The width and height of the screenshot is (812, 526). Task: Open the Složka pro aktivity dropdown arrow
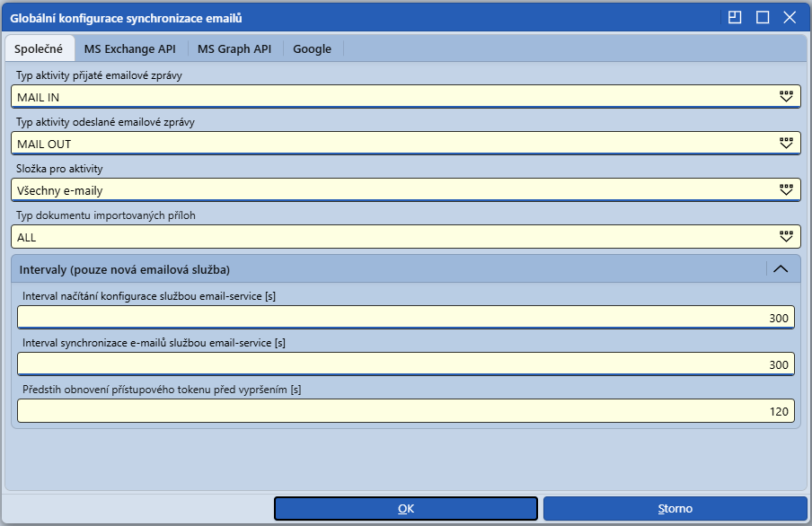[786, 190]
